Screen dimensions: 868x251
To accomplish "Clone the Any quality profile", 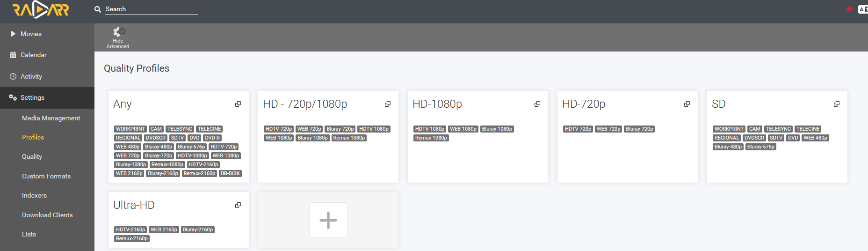I will [x=238, y=104].
